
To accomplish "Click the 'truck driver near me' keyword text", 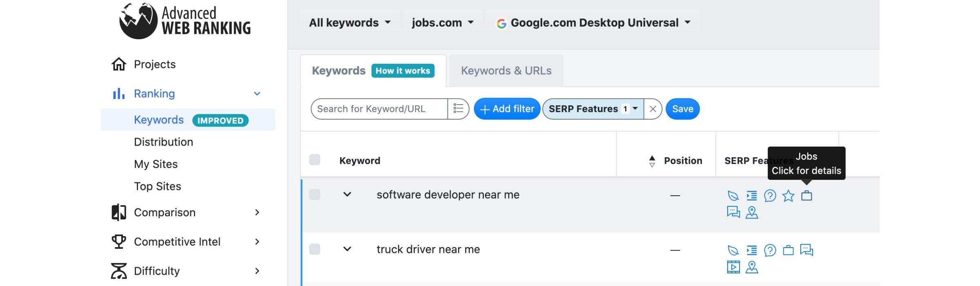I will pos(428,249).
